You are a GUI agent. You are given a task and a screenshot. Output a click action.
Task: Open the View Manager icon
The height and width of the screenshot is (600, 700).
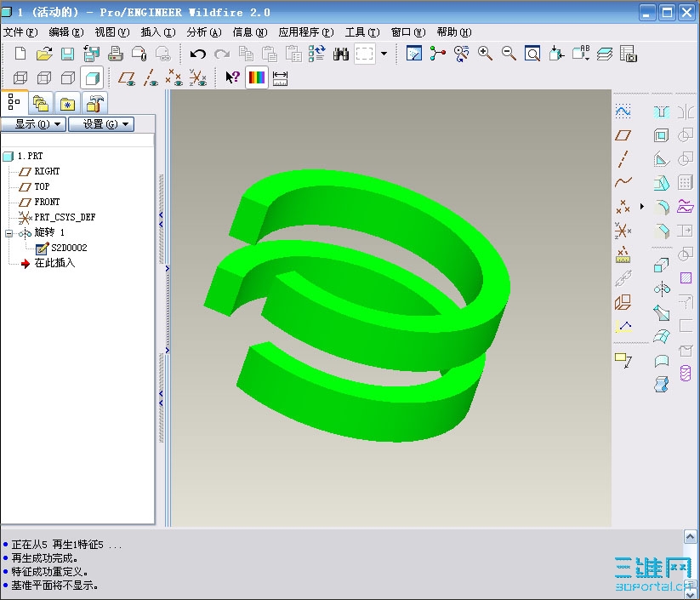pos(629,54)
